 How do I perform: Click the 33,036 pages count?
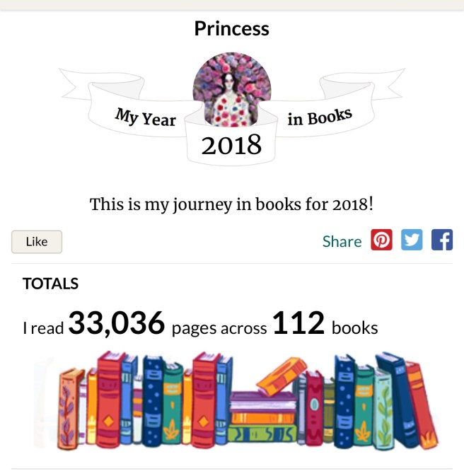pos(117,325)
